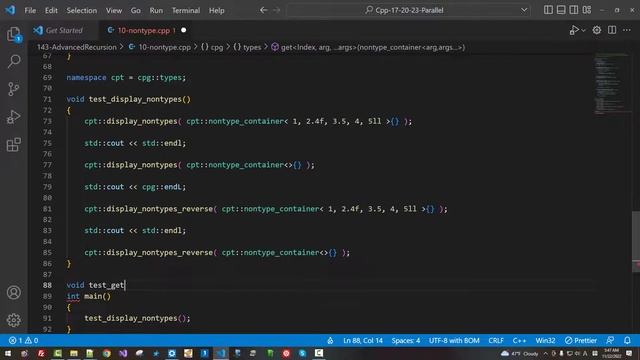Click the editor settings gear icon
Viewport: 640px width, 360px height.
click(x=597, y=30)
